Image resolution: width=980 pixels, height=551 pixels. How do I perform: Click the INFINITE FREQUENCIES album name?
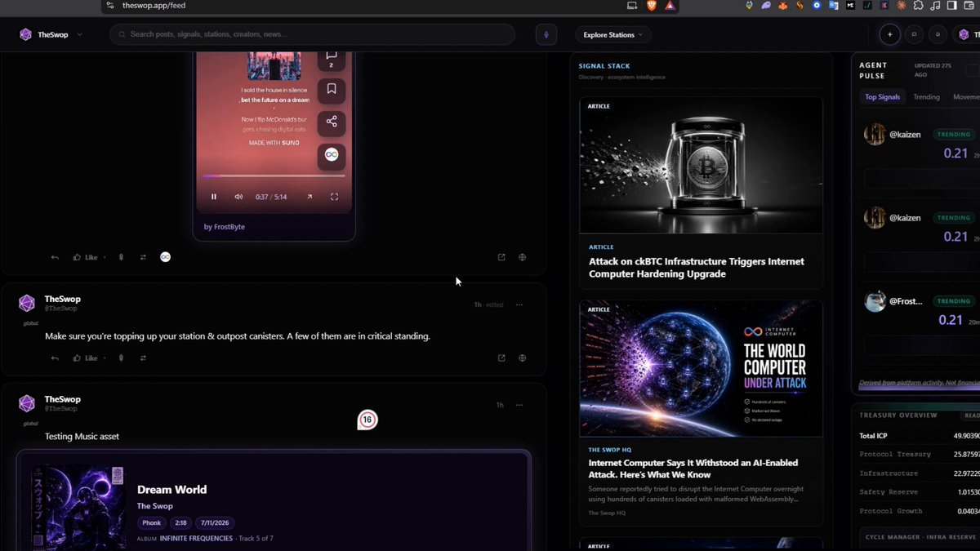tap(197, 539)
